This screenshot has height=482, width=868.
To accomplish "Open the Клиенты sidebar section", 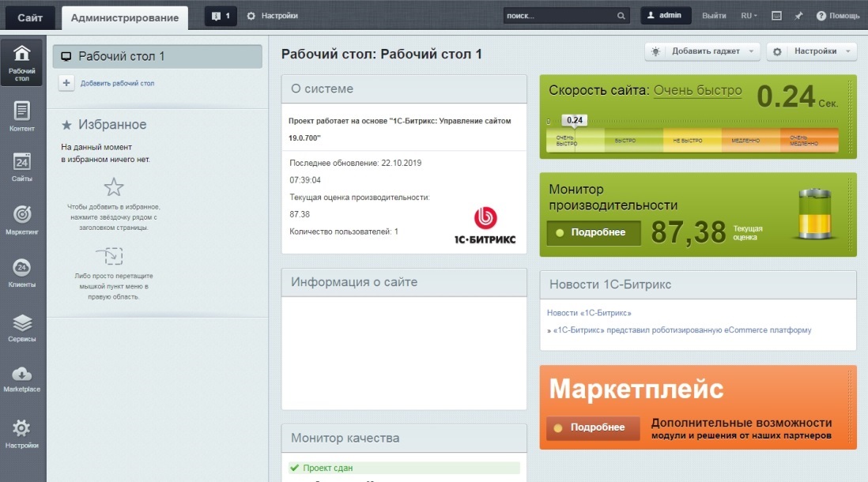I will point(22,273).
